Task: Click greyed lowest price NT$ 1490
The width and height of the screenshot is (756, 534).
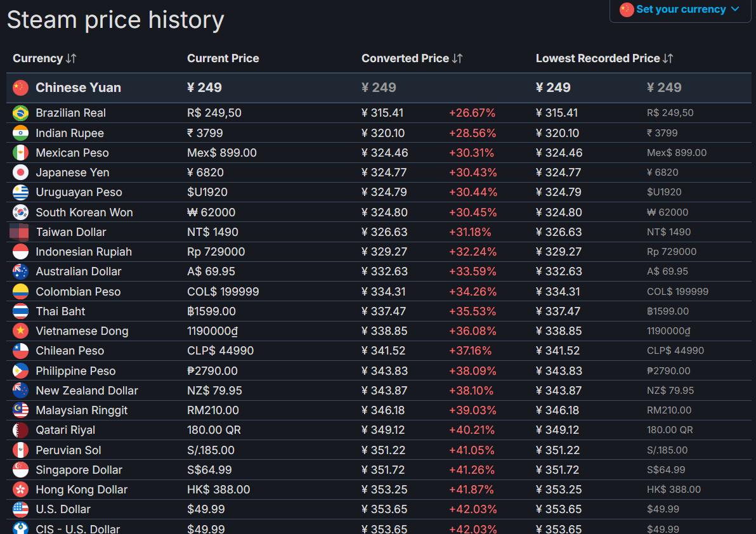Action: tap(668, 232)
